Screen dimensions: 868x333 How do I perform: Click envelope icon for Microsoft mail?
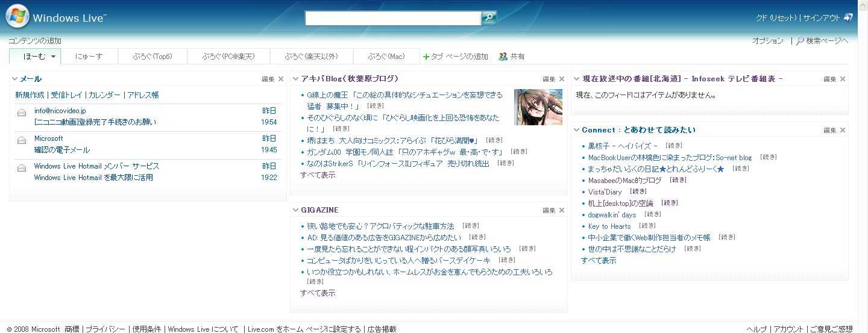tap(22, 140)
